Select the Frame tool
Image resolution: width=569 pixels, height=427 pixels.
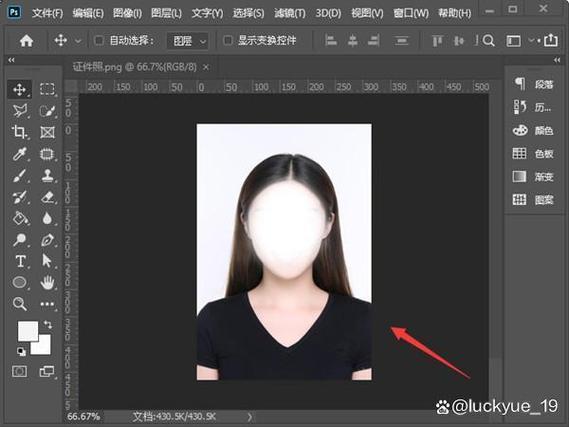click(x=48, y=132)
